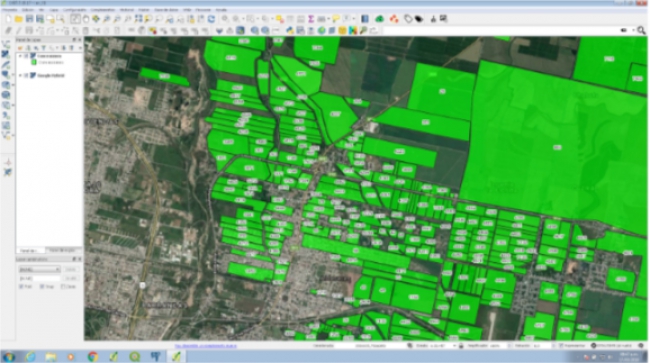Click the save project floppy icon
The height and width of the screenshot is (363, 650).
29,19
